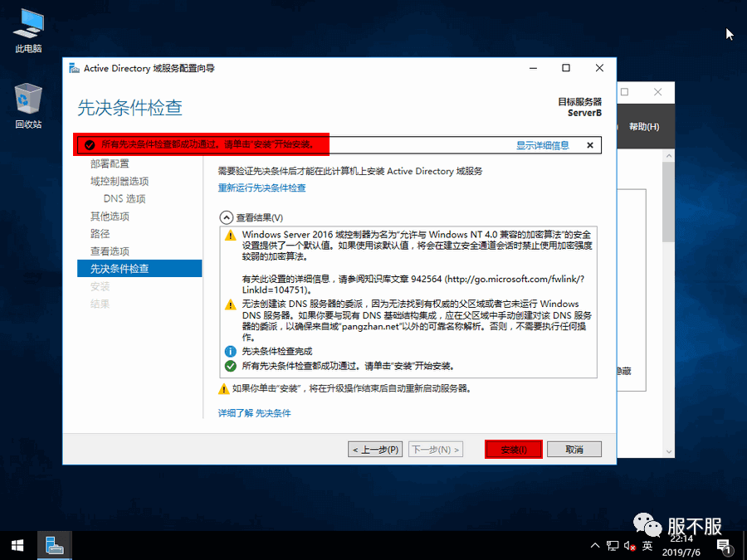Click the muted volume tray icon
Screen dimensions: 747x560
[630, 546]
